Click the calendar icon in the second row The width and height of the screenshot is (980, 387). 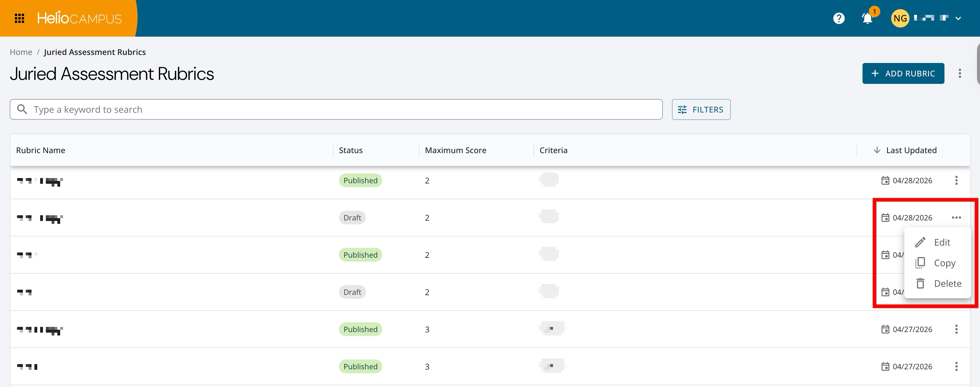tap(885, 218)
